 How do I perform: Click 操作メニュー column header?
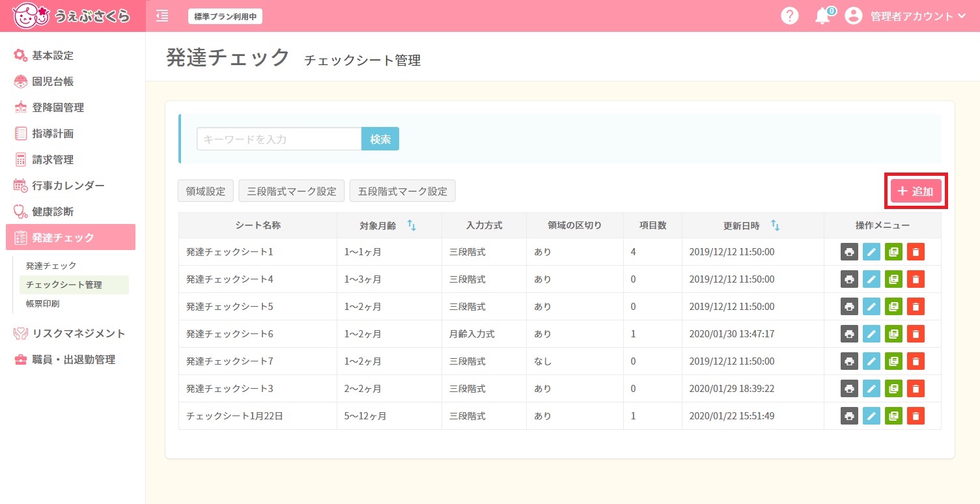coord(882,225)
